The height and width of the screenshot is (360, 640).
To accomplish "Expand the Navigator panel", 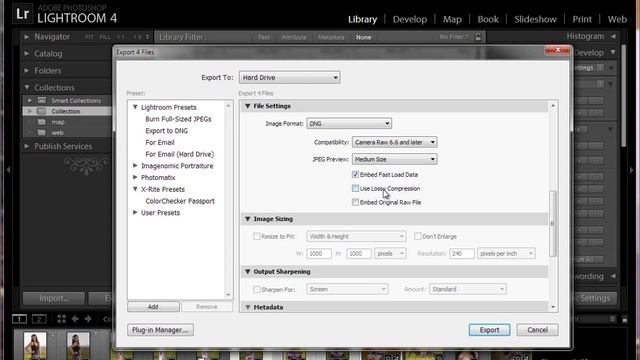I will click(x=27, y=37).
